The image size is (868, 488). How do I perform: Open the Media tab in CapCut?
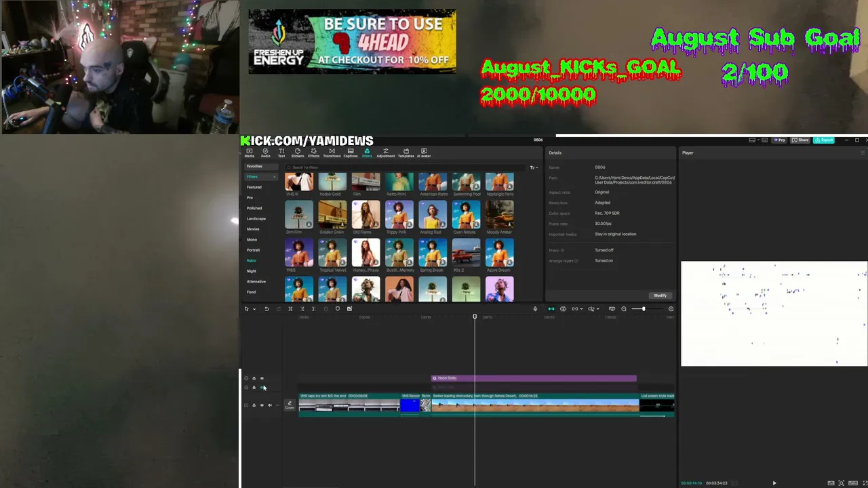pos(249,153)
